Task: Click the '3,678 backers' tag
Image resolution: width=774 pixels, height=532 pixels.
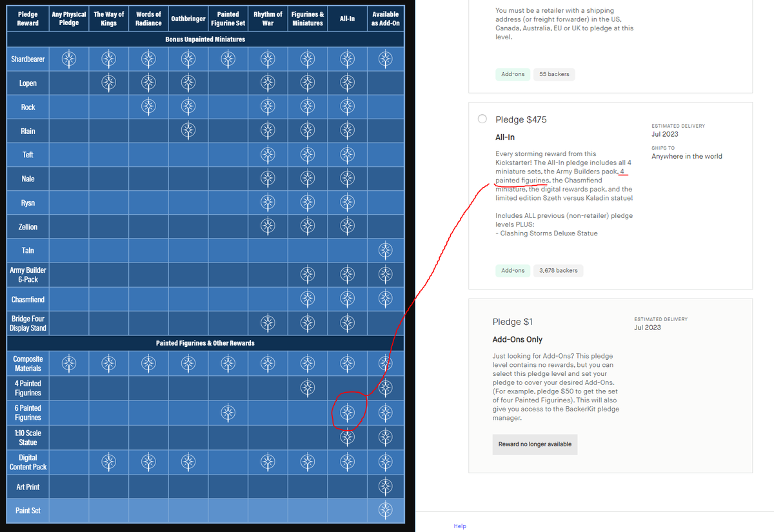Action: click(x=559, y=271)
